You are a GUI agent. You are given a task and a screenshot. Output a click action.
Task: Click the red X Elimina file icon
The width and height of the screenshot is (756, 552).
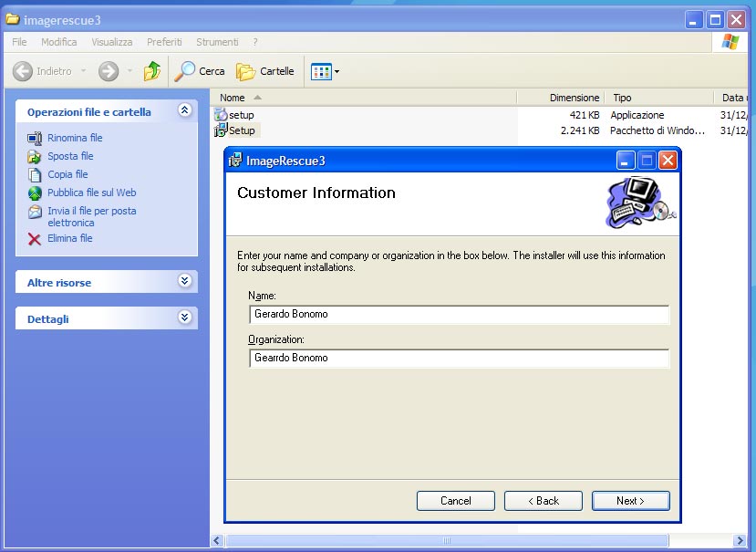[35, 239]
